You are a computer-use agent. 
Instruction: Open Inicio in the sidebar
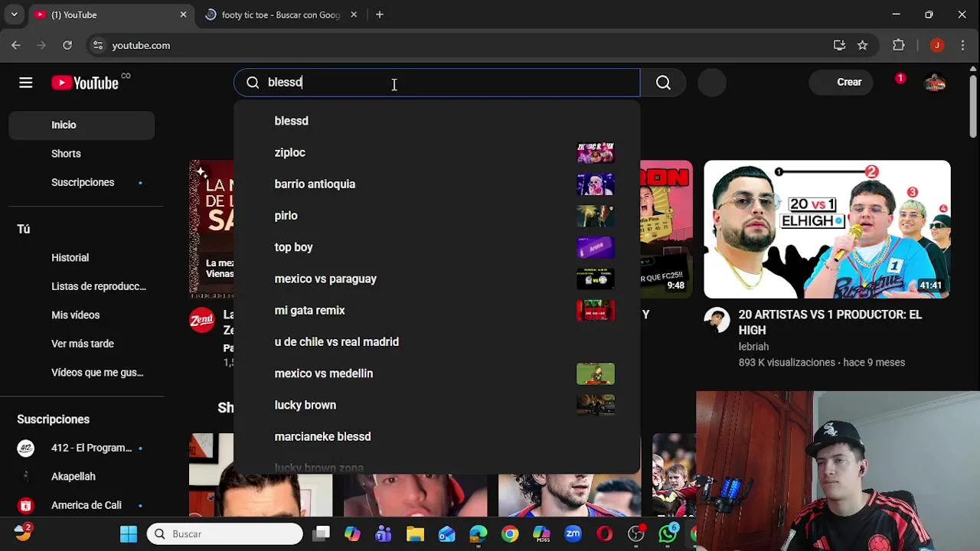(x=82, y=125)
